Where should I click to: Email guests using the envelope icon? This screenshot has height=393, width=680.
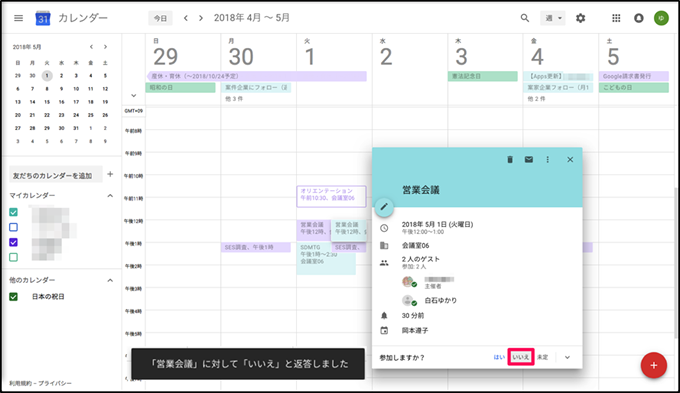[x=529, y=160]
